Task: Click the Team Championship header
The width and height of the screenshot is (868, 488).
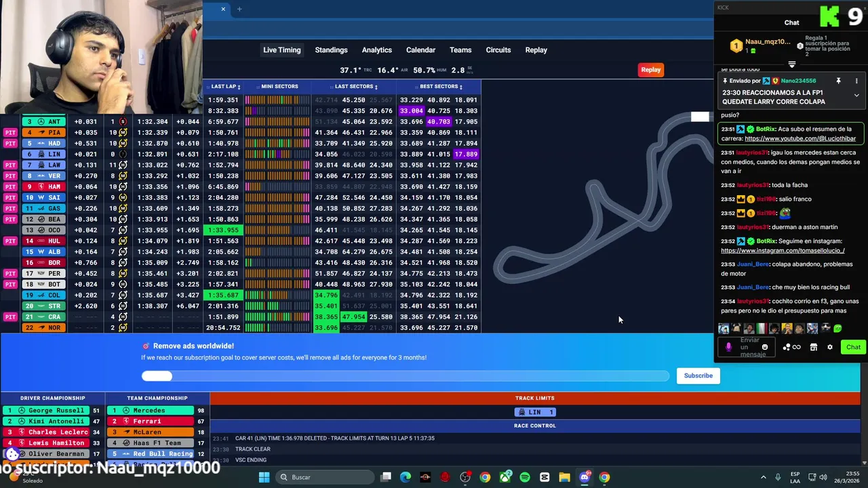Action: coord(157,398)
